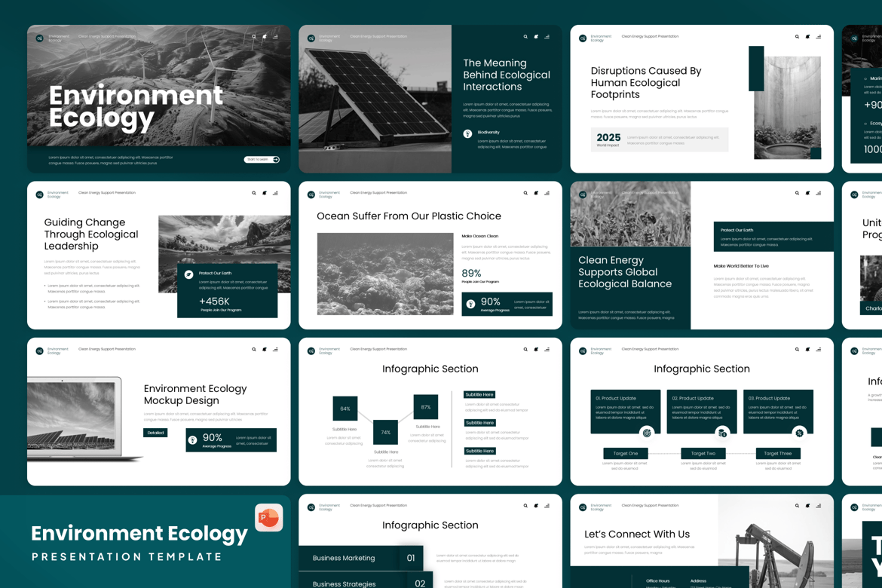Click the Start to Learn button
882x588 pixels.
[x=262, y=160]
